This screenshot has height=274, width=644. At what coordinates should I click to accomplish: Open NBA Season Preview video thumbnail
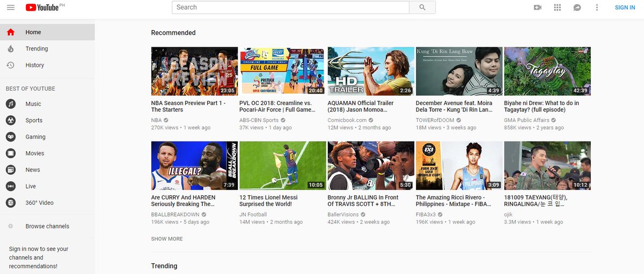(x=194, y=71)
